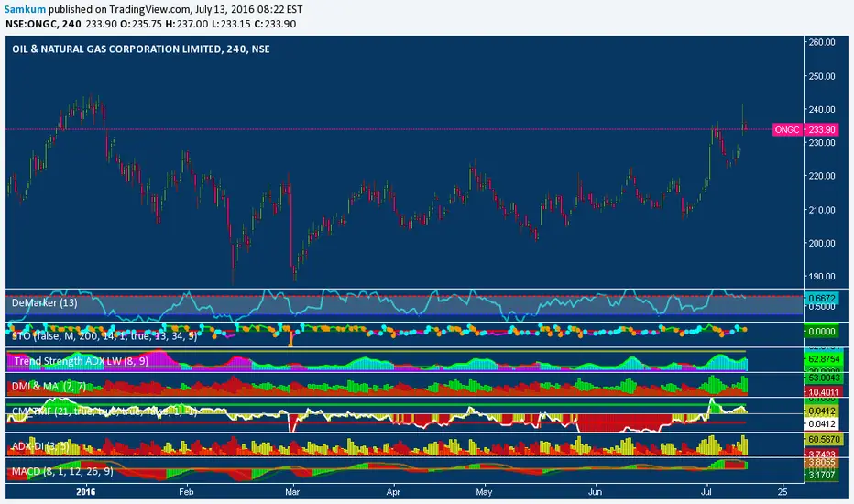Click the ADX-DI value 60.5670 tag

tap(823, 439)
